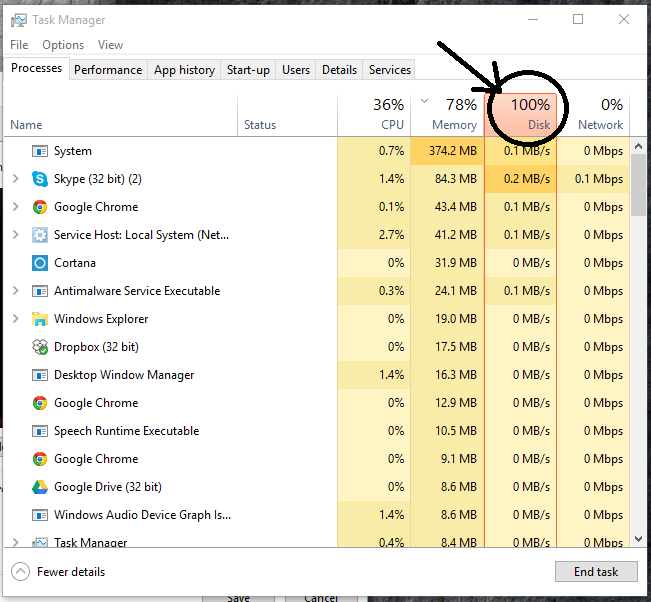Viewport: 651px width, 602px height.
Task: Click Chrome icon in the 43.4 MB row
Action: (40, 207)
